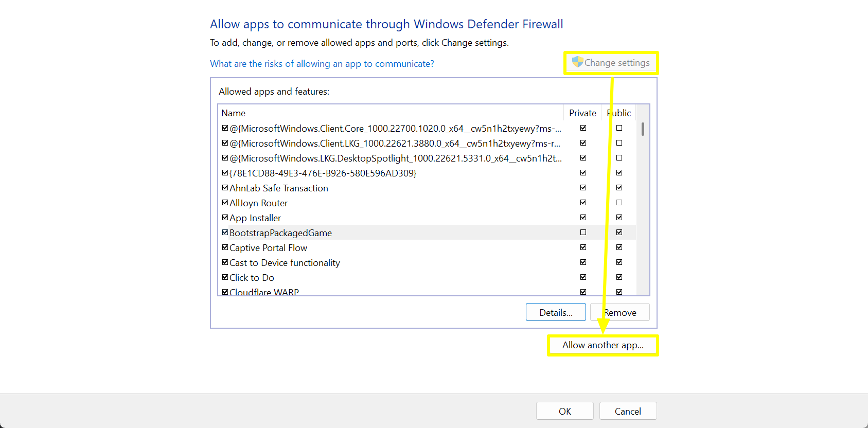Enable Private access for BootstrapPackagedGame
The image size is (868, 428).
pos(583,233)
